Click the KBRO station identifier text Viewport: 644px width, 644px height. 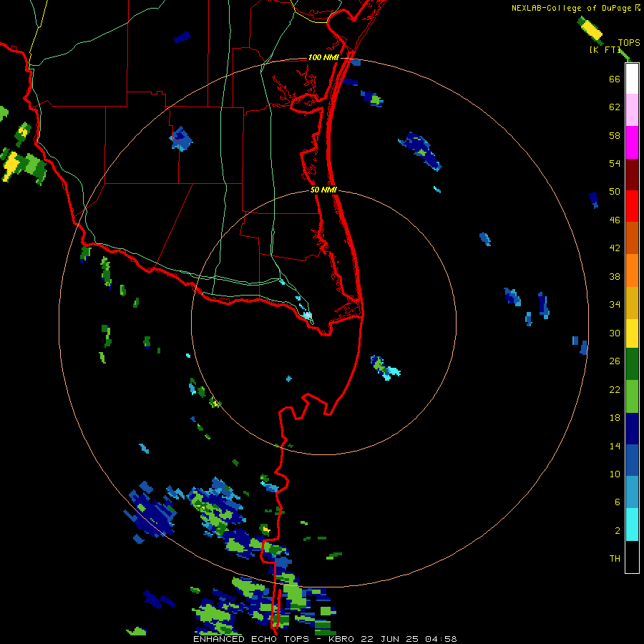(x=343, y=639)
